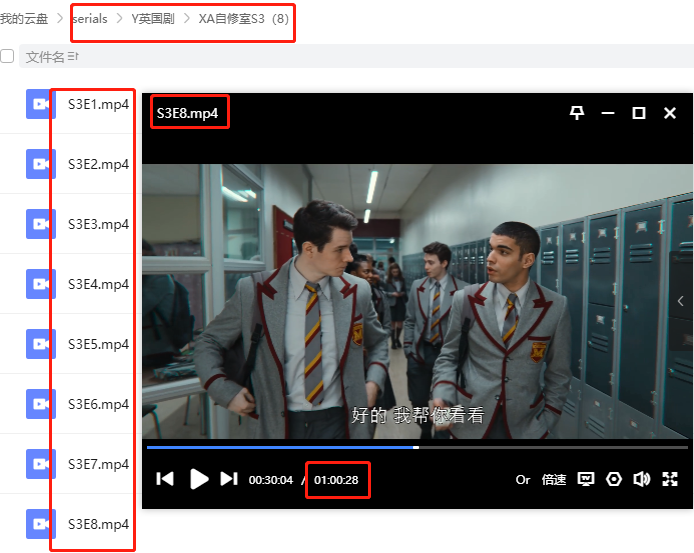Click the video icon next to S3E8.mp4
Viewport: 694px width, 553px height.
tap(41, 524)
